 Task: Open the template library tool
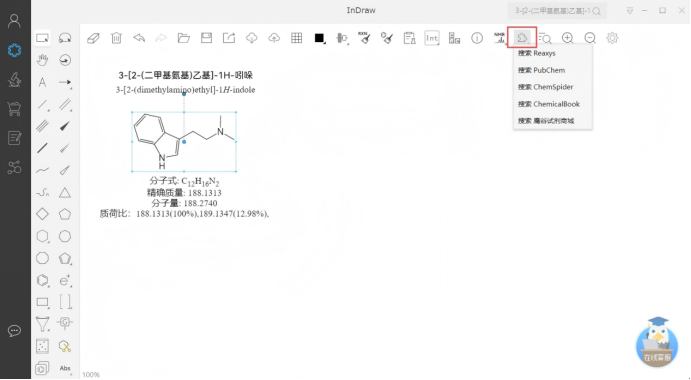tap(42, 369)
